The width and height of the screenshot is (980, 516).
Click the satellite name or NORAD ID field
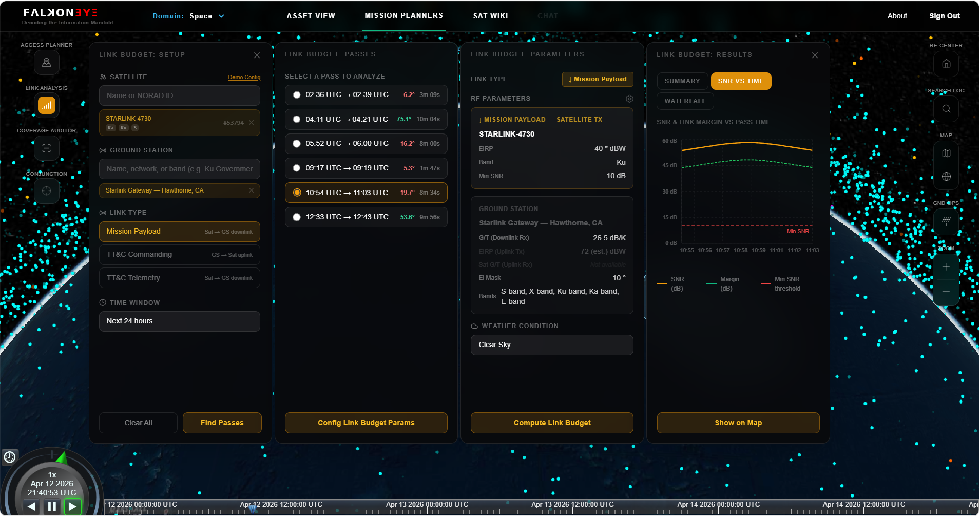pyautogui.click(x=180, y=95)
